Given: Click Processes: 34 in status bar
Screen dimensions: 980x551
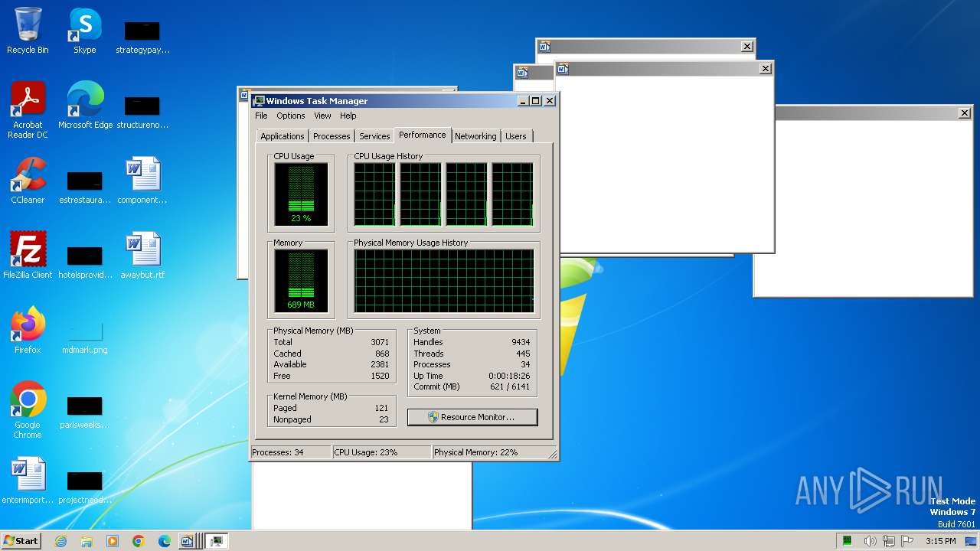Looking at the screenshot, I should [291, 452].
